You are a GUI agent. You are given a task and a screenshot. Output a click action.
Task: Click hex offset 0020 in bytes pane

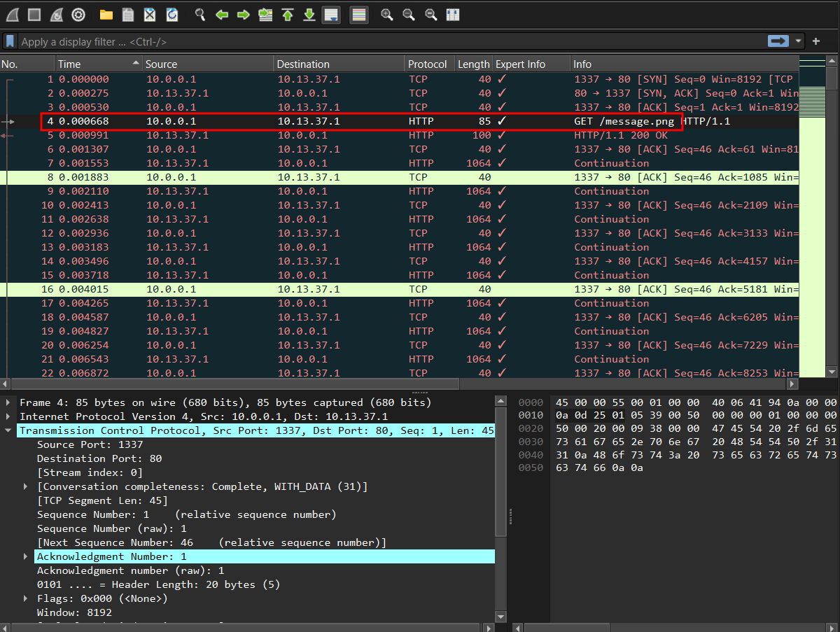tap(531, 428)
